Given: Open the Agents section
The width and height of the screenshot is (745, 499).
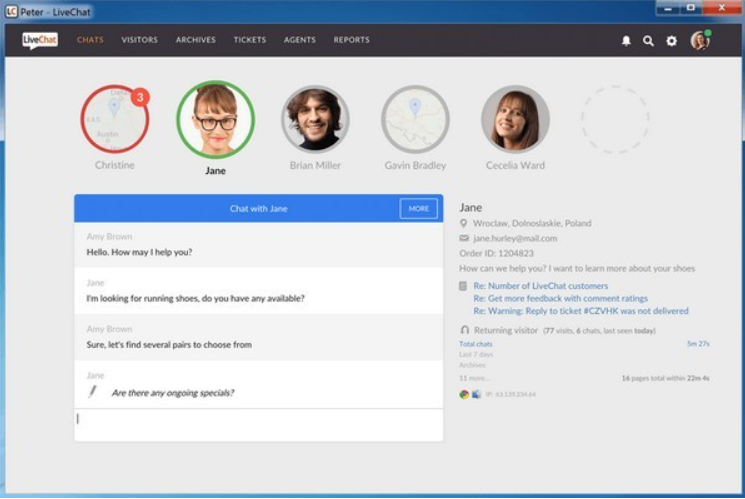Looking at the screenshot, I should point(299,40).
